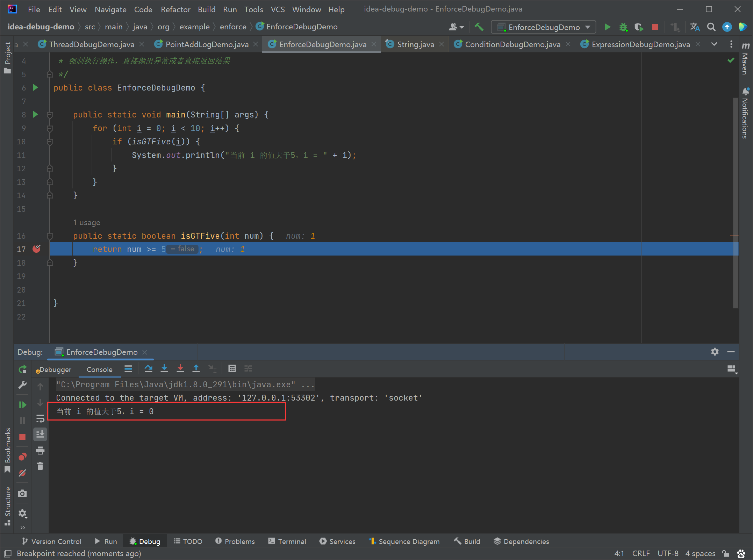753x560 pixels.
Task: Switch to ThreadDebugDemo.java tab
Action: point(91,44)
